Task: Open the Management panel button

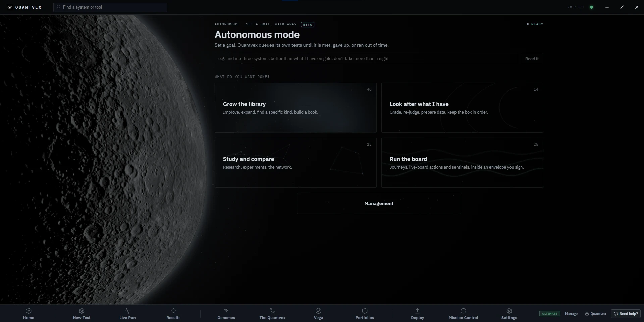Action: pos(379,203)
